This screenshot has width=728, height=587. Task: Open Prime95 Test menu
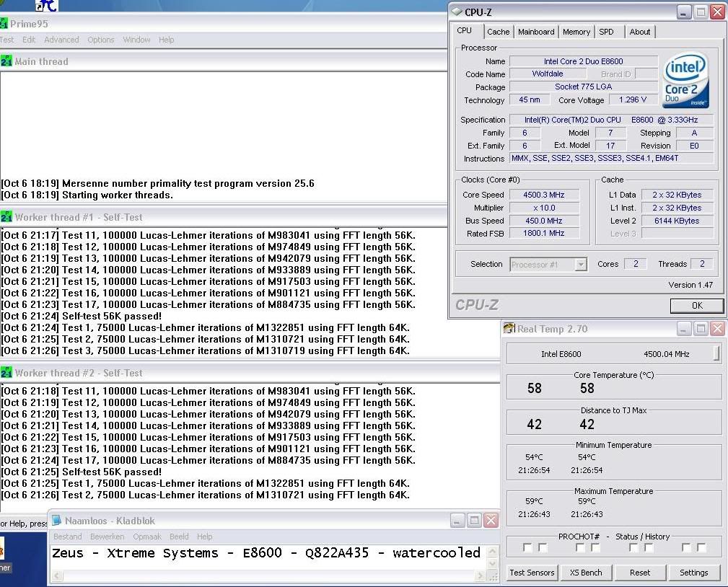pos(6,40)
